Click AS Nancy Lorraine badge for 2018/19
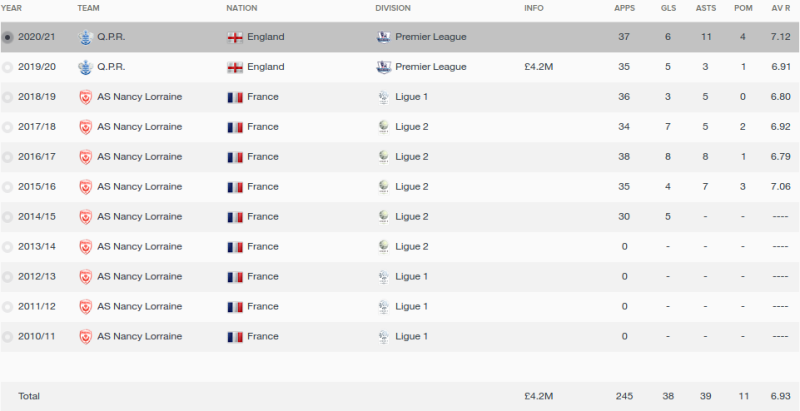Viewport: 800px width, 411px height. point(86,97)
